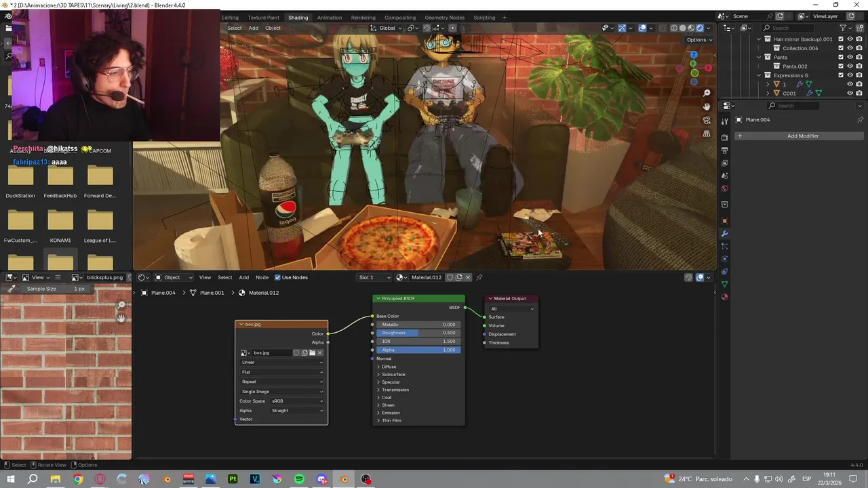Disable render for Pants.002 camera icon
Viewport: 868px width, 488px height.
(859, 66)
